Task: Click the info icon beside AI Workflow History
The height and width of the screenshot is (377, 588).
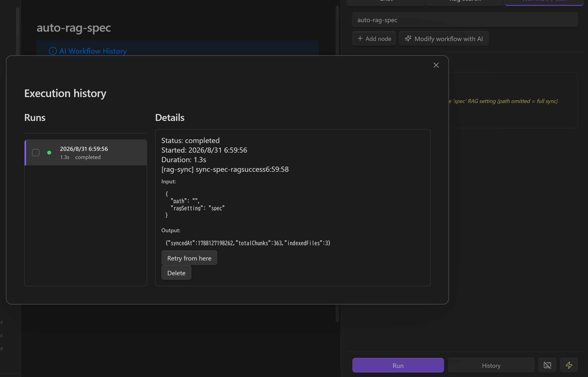Action: click(x=53, y=51)
